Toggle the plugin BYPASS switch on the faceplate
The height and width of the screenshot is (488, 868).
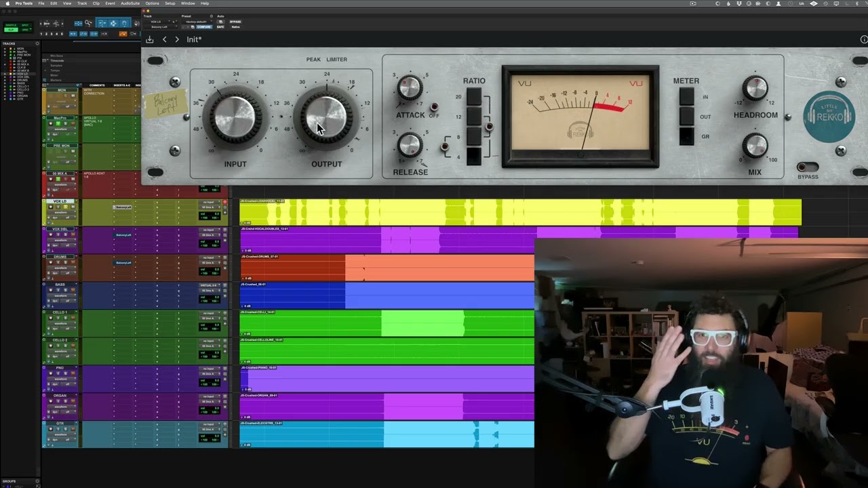[x=807, y=167]
